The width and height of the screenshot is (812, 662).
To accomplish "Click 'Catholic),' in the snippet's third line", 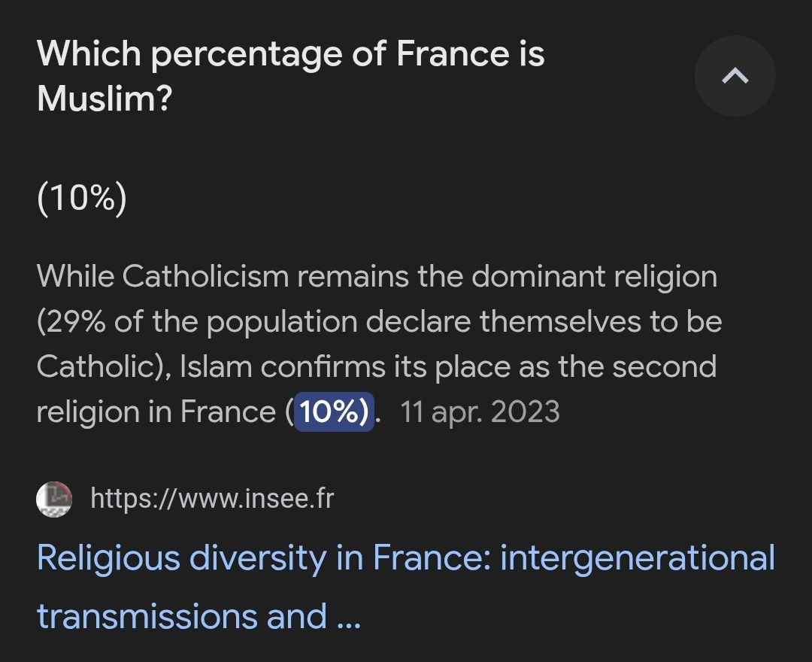I will pyautogui.click(x=104, y=367).
